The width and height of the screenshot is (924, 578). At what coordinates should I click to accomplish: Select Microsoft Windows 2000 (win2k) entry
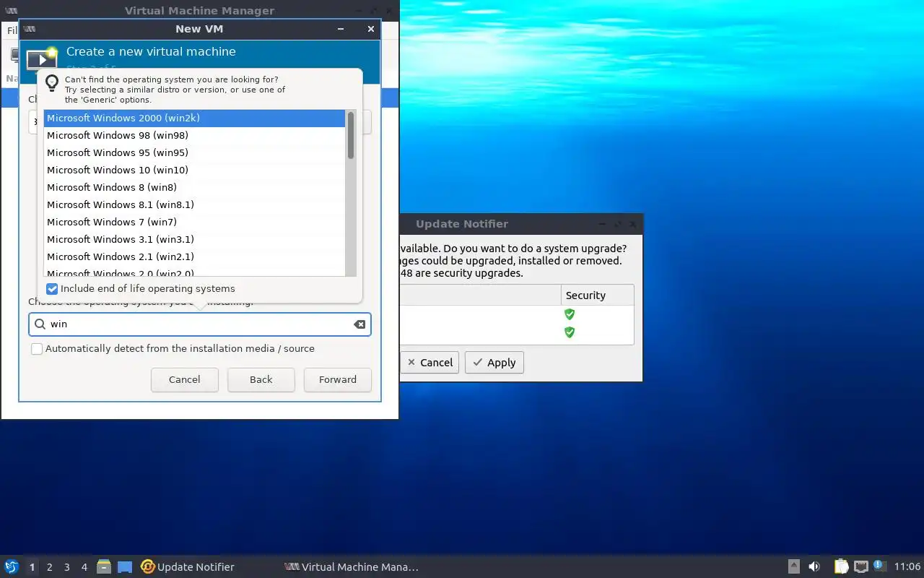coord(194,118)
